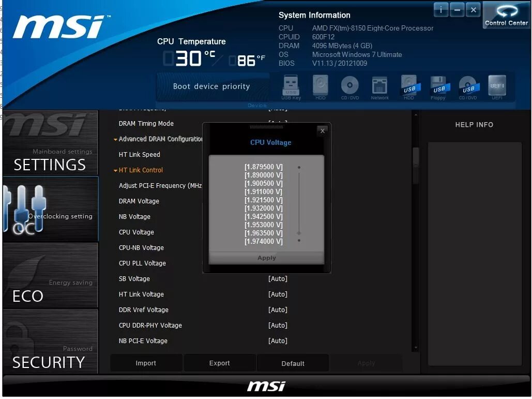Select the HT Link Speed setting
The image size is (532, 399).
pos(140,155)
